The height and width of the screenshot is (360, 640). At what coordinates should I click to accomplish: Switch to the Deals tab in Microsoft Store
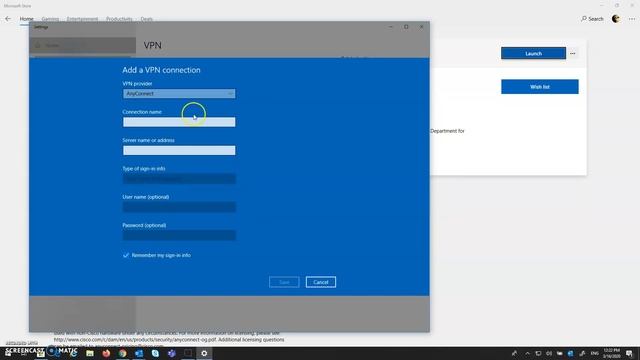click(147, 19)
